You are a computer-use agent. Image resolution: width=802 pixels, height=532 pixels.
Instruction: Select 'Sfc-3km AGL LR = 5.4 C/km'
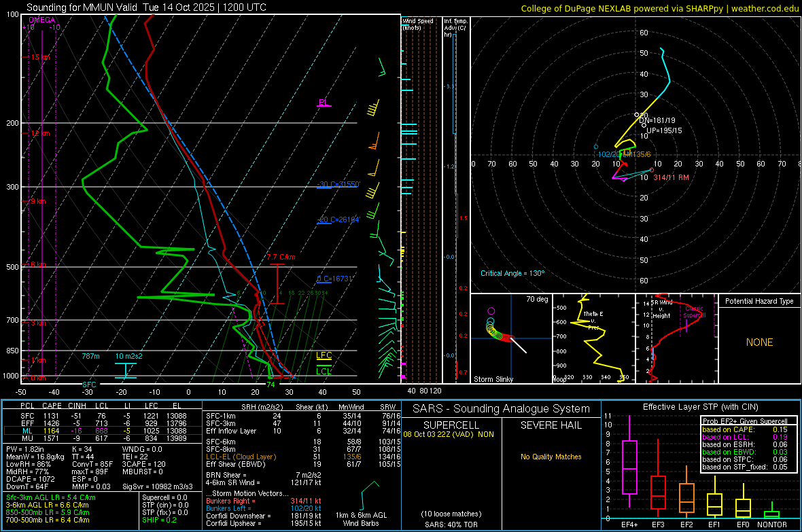click(51, 498)
